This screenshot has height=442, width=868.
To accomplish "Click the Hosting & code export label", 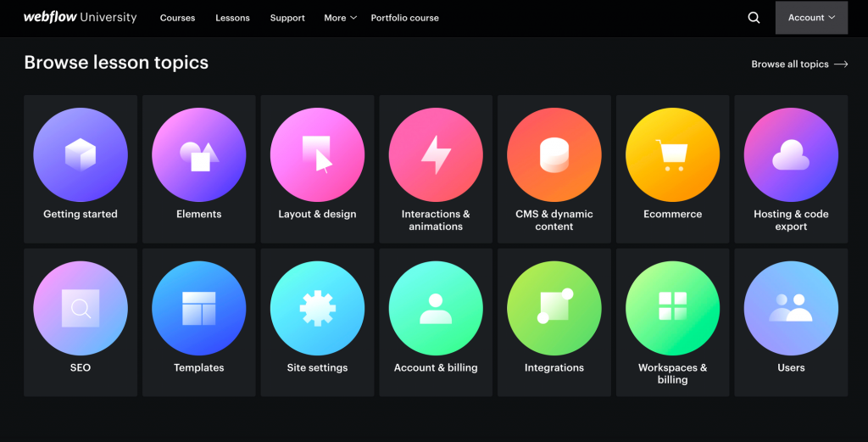I will click(791, 220).
